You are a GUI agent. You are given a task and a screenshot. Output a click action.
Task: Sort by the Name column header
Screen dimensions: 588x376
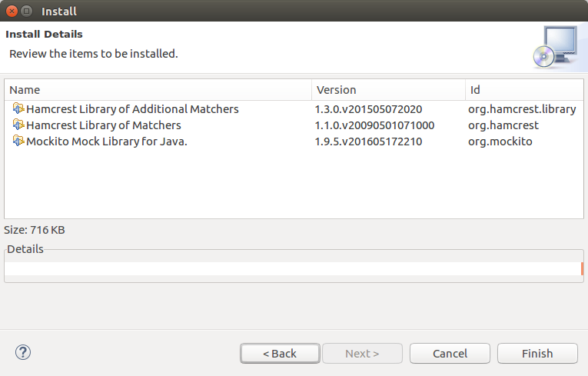pos(158,90)
